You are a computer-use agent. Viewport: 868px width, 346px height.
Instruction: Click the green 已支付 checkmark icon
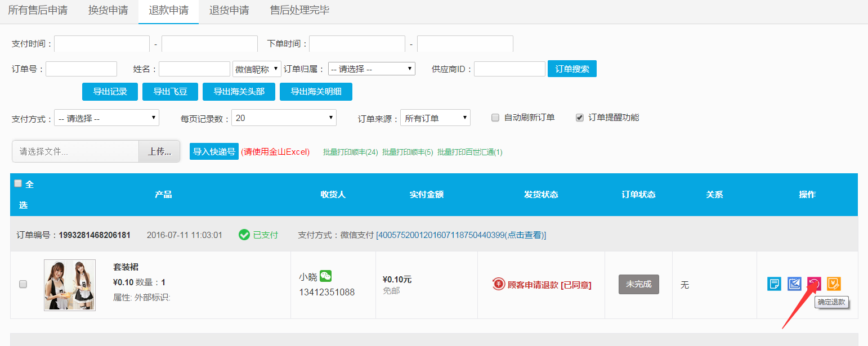click(x=244, y=235)
